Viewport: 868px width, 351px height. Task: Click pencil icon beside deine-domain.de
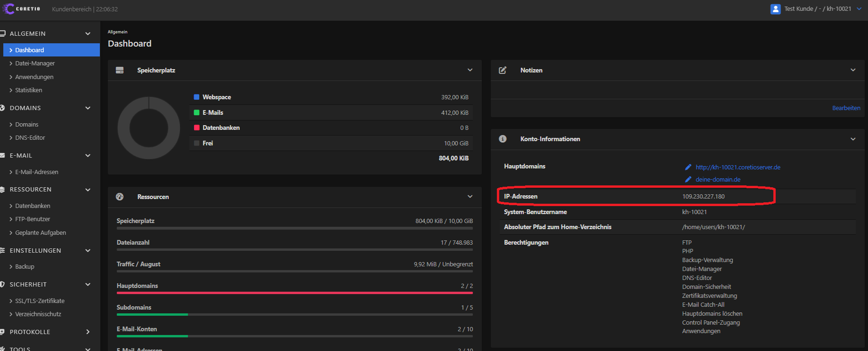pos(688,179)
